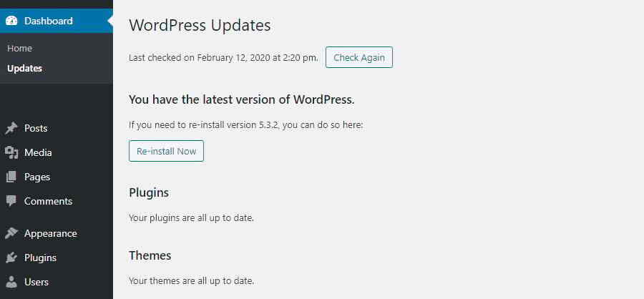Click the Re-install Now button

coord(166,151)
